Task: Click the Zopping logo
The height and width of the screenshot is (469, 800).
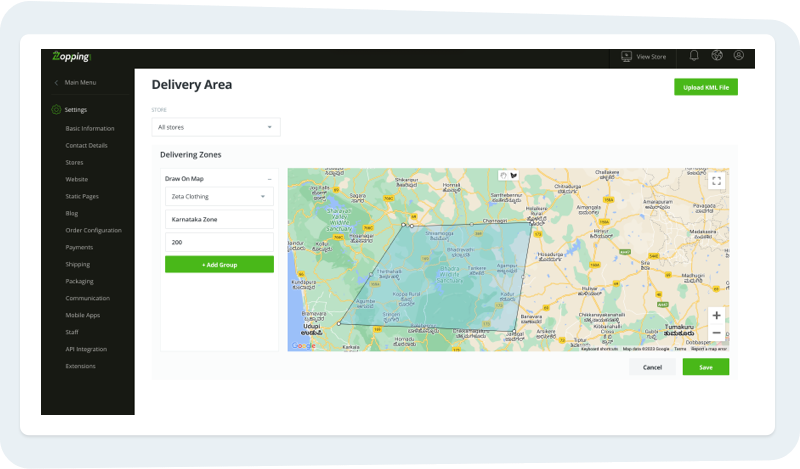Action: (x=71, y=57)
